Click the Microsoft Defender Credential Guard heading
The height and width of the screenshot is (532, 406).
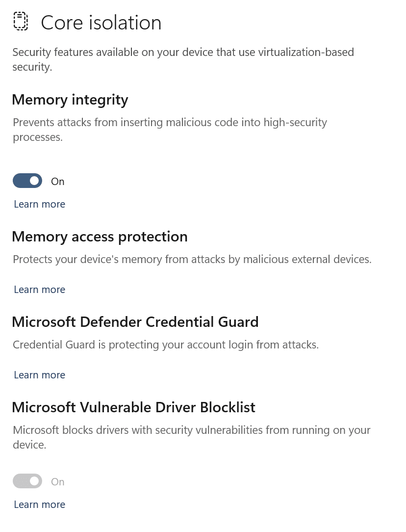click(135, 322)
